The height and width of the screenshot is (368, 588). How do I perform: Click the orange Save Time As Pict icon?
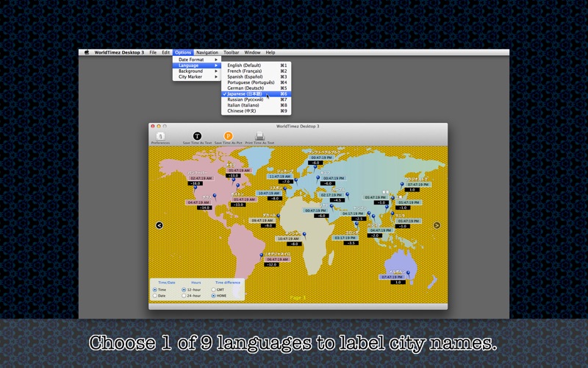pos(228,136)
